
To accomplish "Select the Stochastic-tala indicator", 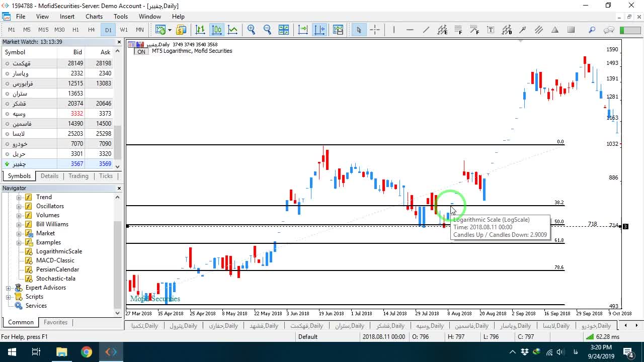I will click(x=55, y=279).
